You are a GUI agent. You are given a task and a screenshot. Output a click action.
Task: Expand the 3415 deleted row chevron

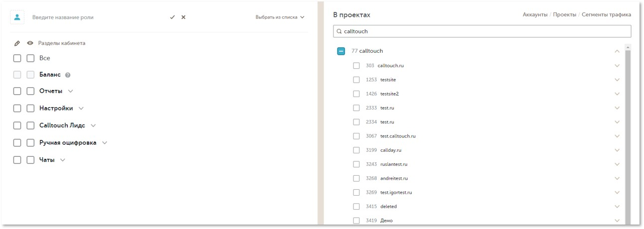pos(617,206)
